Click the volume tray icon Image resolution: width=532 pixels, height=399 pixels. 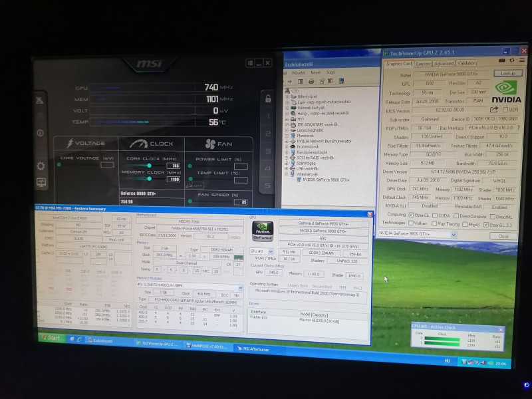483,362
